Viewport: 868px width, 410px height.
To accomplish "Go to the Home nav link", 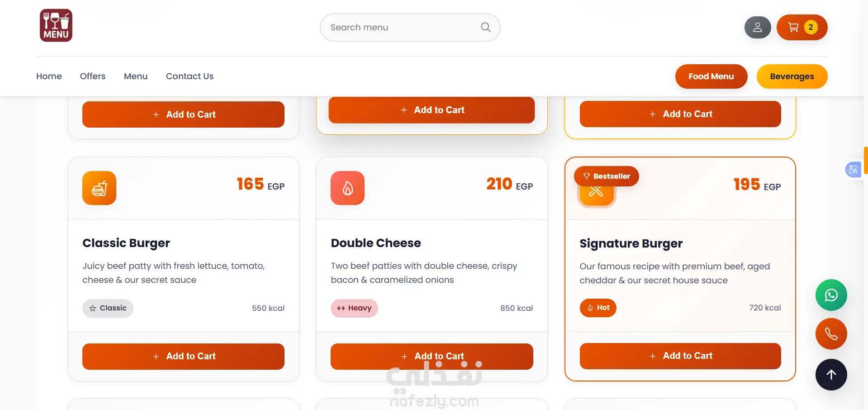I will click(49, 76).
